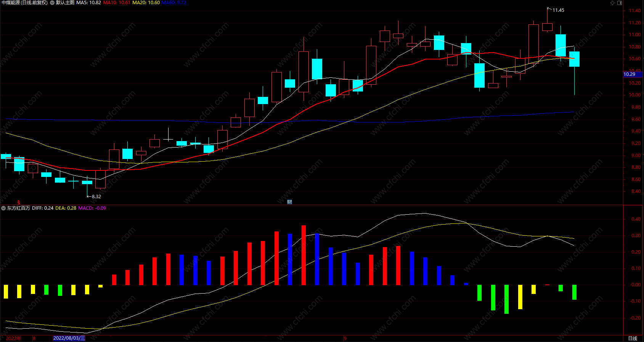The image size is (644, 342).
Task: Select the candlestick at the 8.32 low
Action: coord(87,182)
